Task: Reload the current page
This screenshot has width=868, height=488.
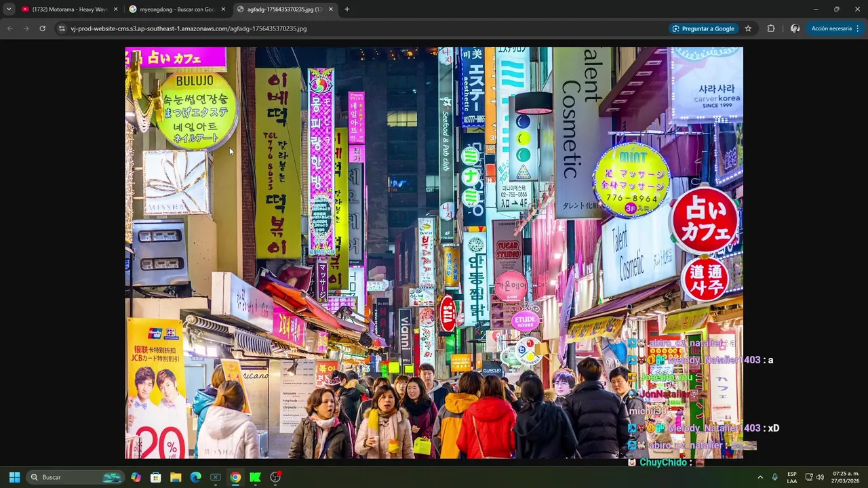Action: (42, 28)
